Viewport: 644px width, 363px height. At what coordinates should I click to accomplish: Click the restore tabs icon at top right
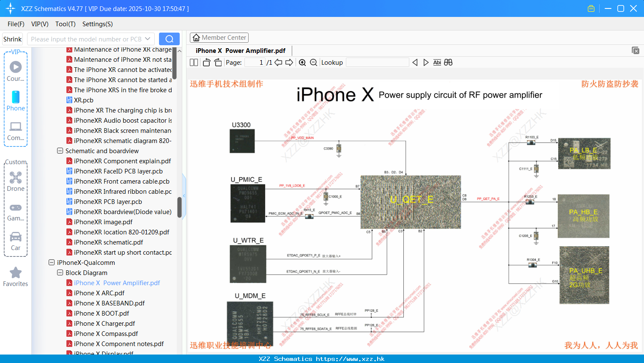(x=635, y=50)
